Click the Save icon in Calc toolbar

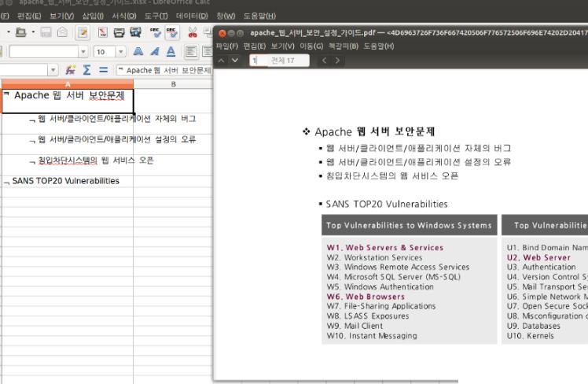click(x=46, y=33)
